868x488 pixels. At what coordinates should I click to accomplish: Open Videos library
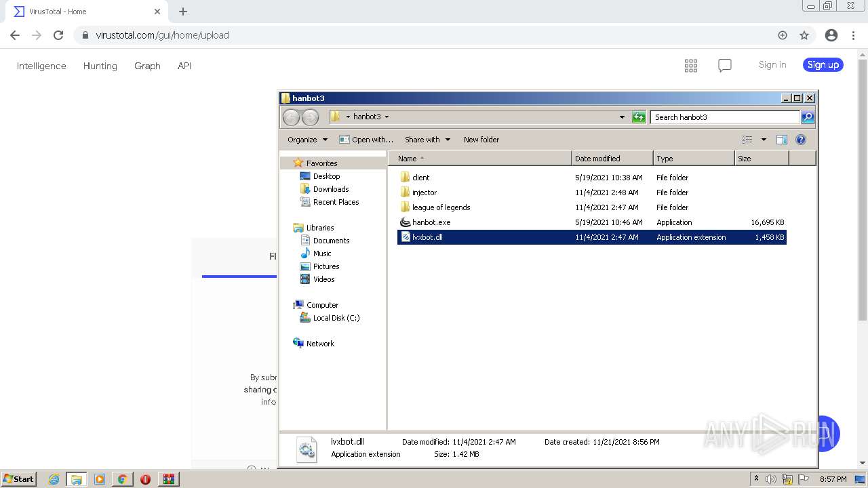click(323, 279)
